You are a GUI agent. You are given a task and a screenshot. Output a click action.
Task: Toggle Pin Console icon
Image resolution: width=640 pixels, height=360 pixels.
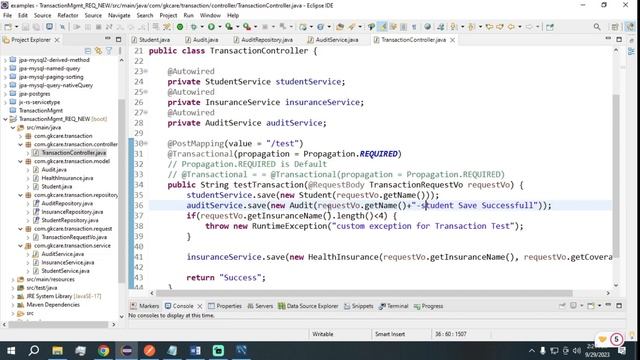click(562, 306)
